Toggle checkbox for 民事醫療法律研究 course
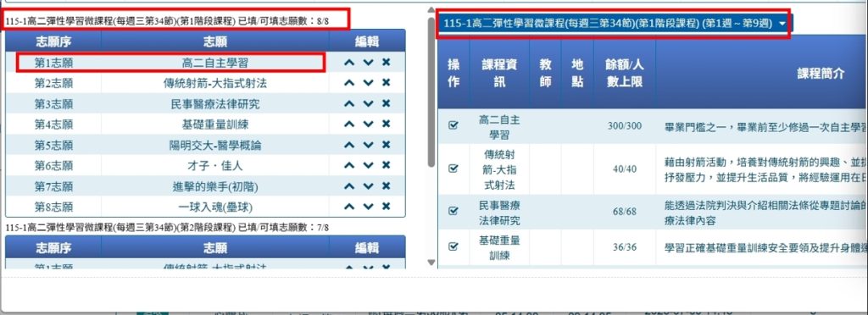The height and width of the screenshot is (315, 868). click(x=453, y=211)
